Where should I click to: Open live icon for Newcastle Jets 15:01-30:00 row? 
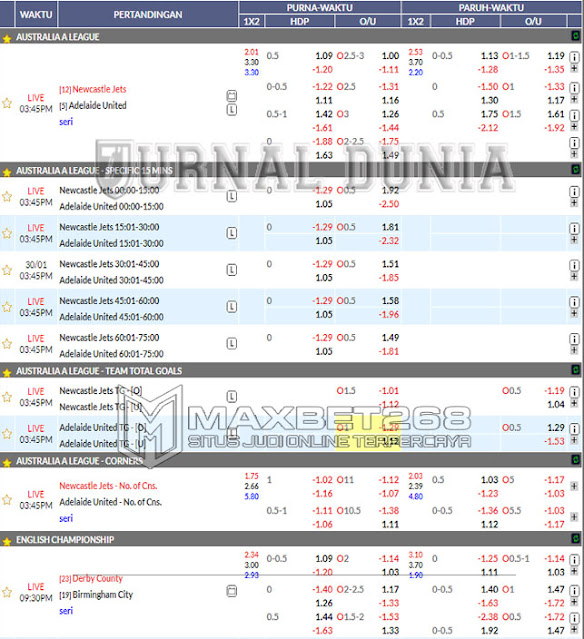pos(231,233)
